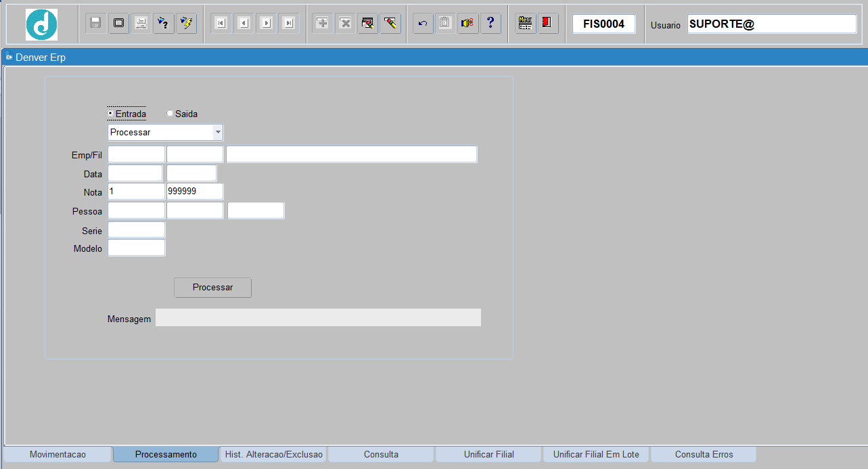Viewport: 868px width, 469px height.
Task: Click the Save diskette icon
Action: (x=95, y=23)
